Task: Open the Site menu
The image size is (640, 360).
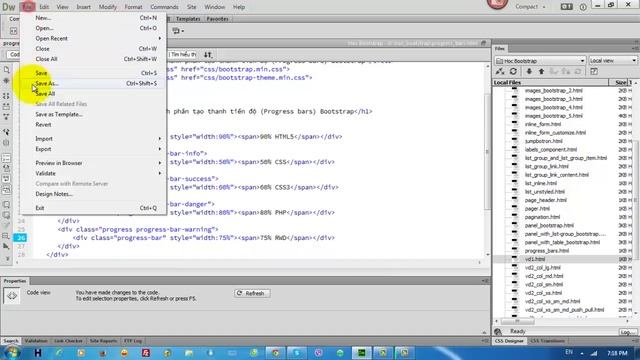Action: tap(191, 7)
